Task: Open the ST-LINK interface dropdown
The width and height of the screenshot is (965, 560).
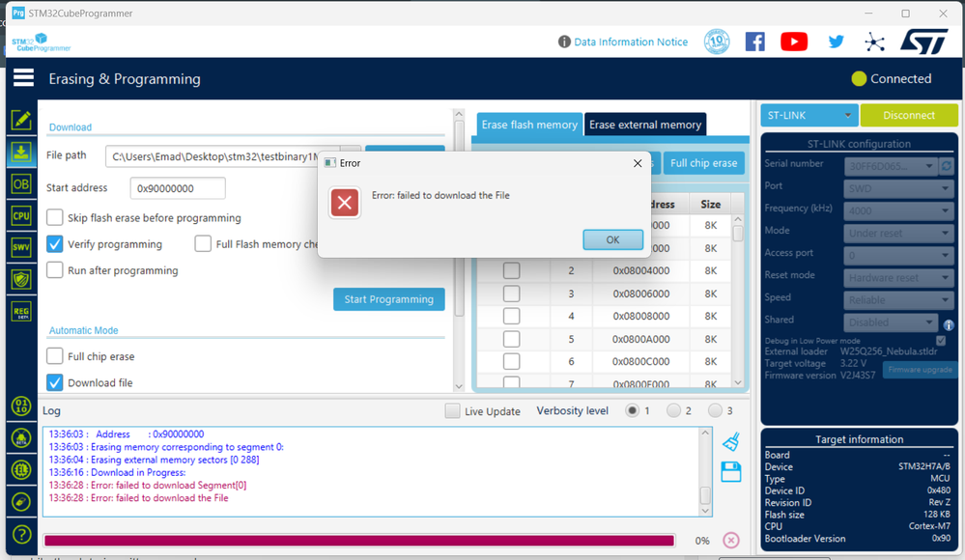Action: pos(809,114)
